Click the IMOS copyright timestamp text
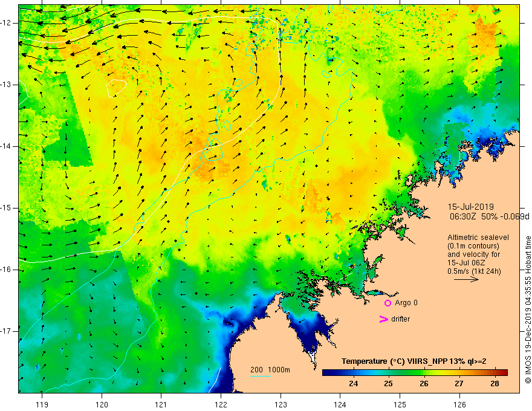 tap(528, 310)
